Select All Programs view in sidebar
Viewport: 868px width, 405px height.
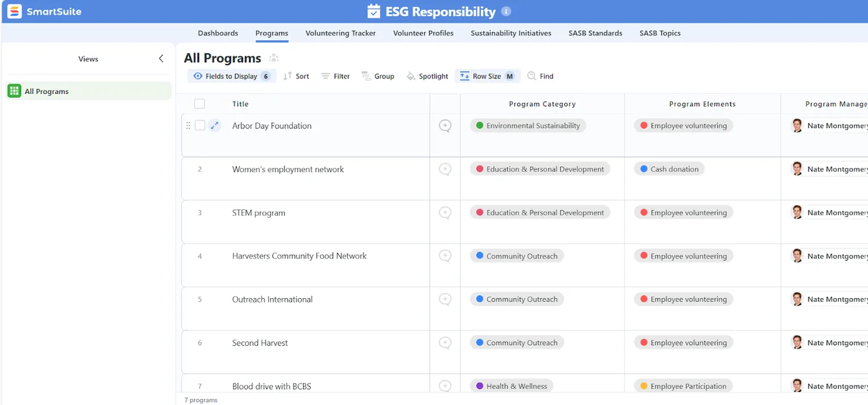tap(89, 91)
